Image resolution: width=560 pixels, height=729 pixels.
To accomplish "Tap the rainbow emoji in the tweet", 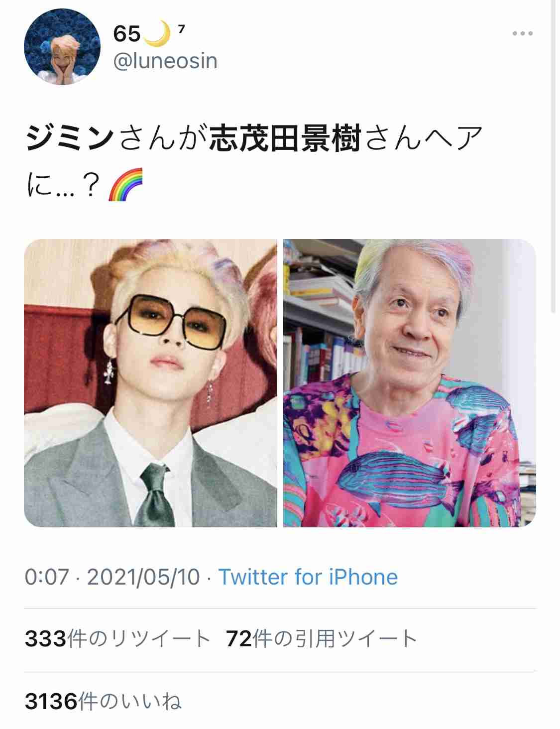I will pyautogui.click(x=125, y=185).
